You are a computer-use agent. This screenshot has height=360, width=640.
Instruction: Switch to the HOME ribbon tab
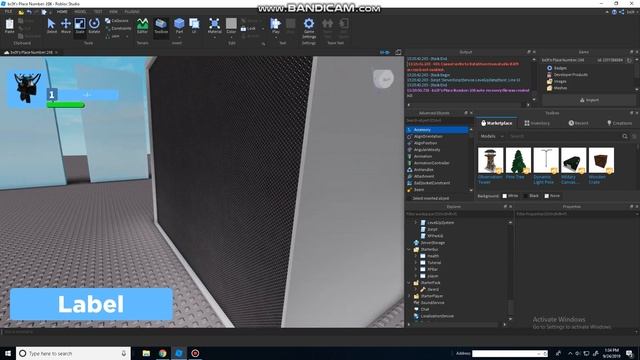click(x=62, y=12)
